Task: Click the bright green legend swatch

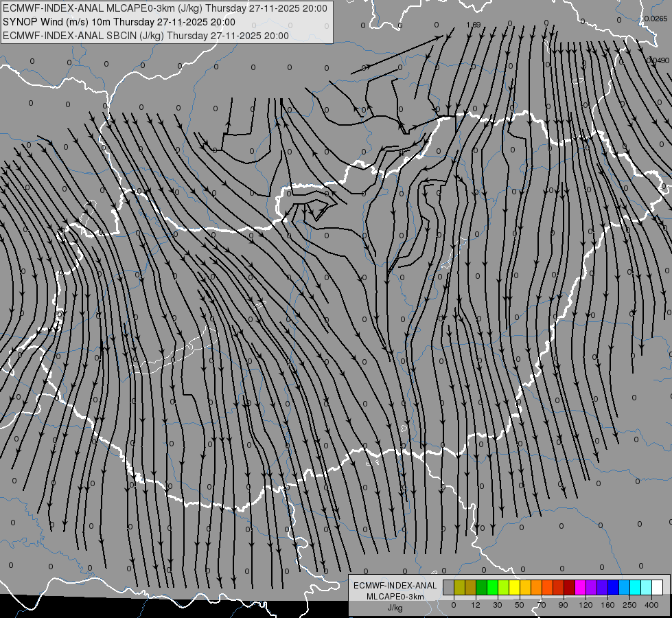Action: pyautogui.click(x=492, y=588)
